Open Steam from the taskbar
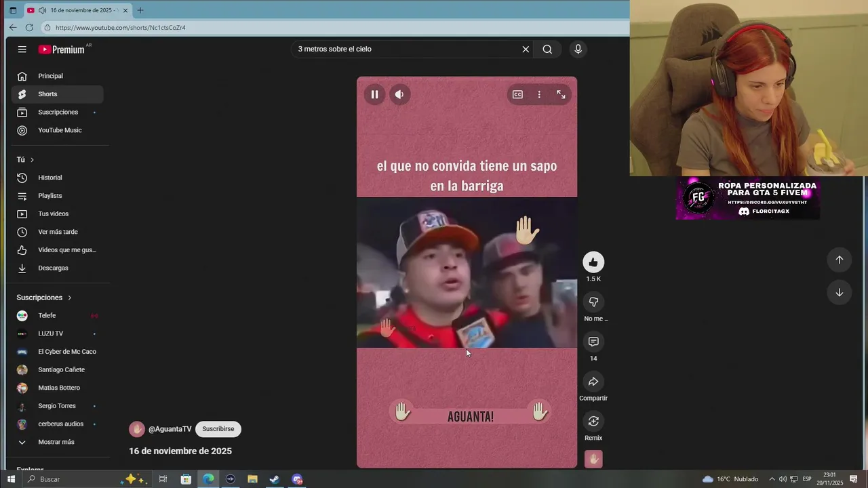 click(275, 479)
